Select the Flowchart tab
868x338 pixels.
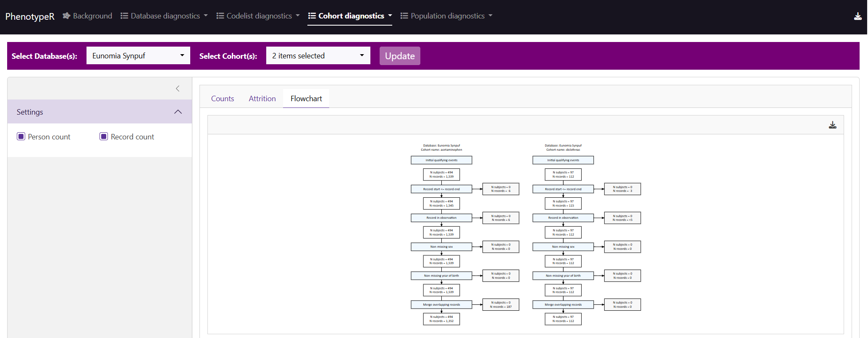[306, 99]
